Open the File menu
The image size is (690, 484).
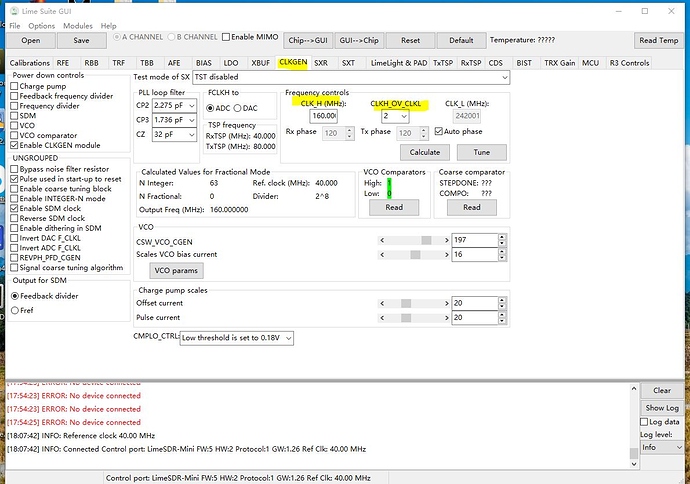tap(15, 26)
